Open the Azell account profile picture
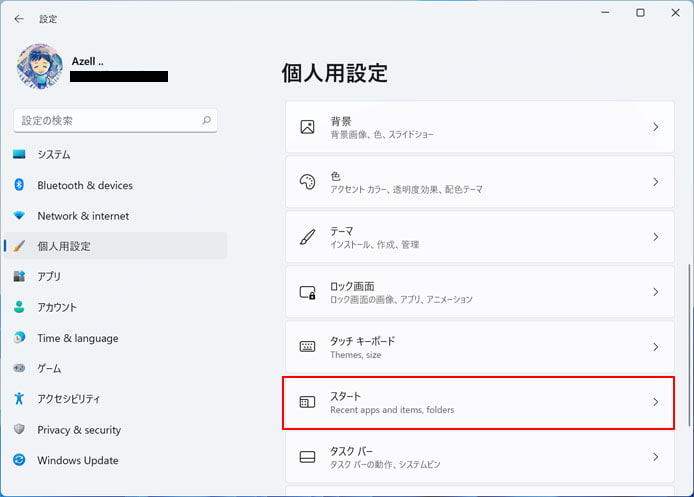The image size is (694, 497). [x=39, y=66]
